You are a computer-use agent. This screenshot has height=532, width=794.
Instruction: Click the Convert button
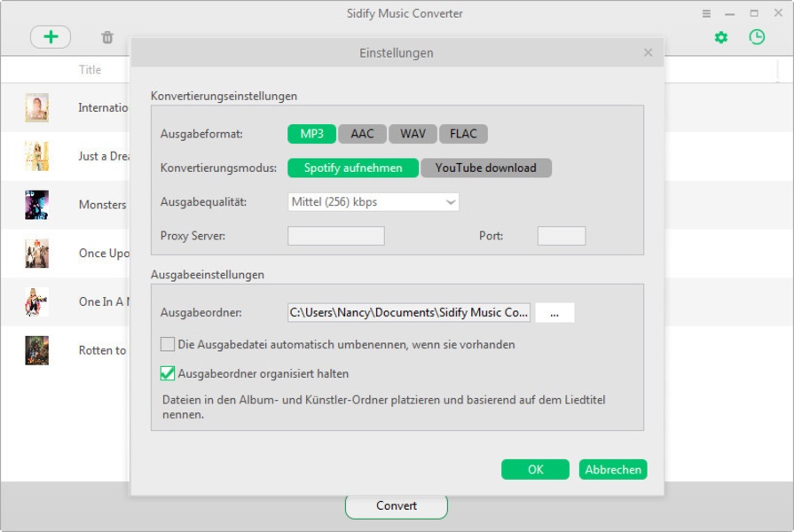click(x=397, y=506)
